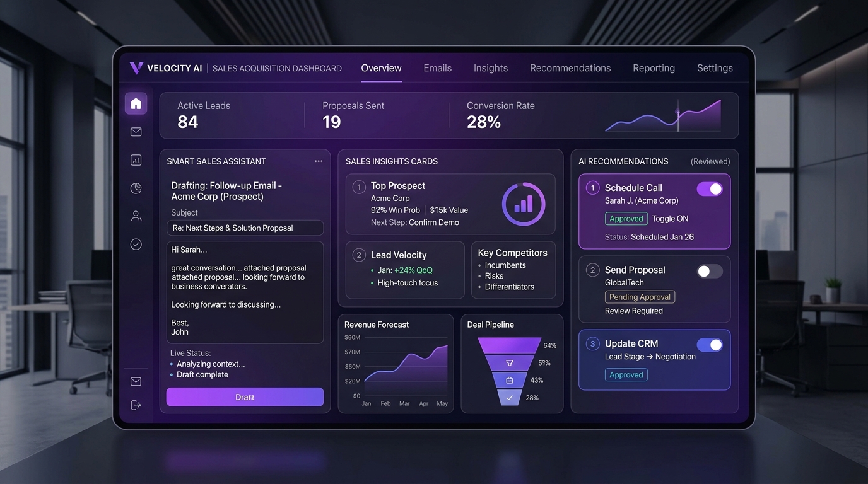Click the top 54% funnel segment
This screenshot has height=484, width=868.
point(510,345)
